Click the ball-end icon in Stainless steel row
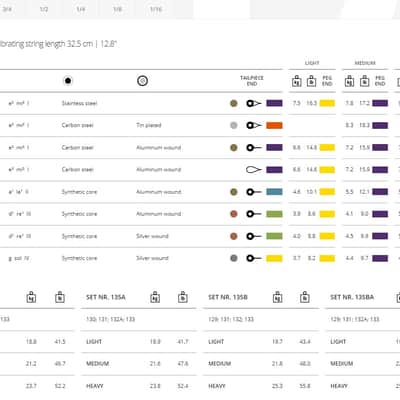This screenshot has width=400, height=400. (254, 103)
